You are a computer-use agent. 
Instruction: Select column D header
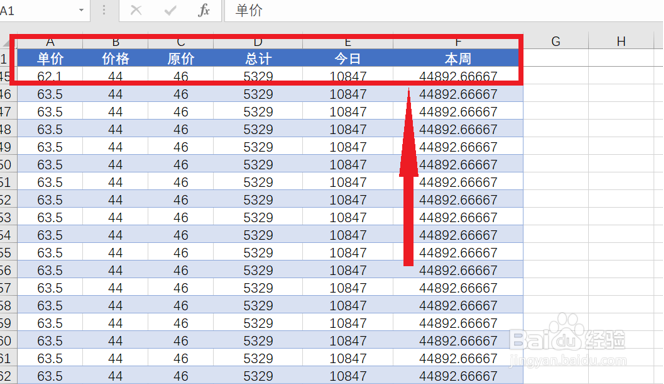tap(258, 42)
